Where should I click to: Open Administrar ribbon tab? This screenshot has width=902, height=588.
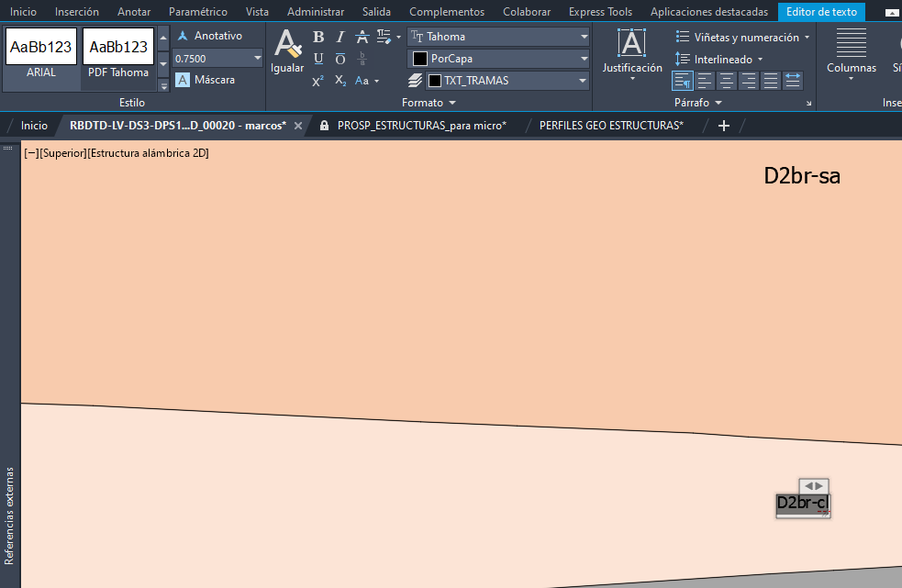316,12
